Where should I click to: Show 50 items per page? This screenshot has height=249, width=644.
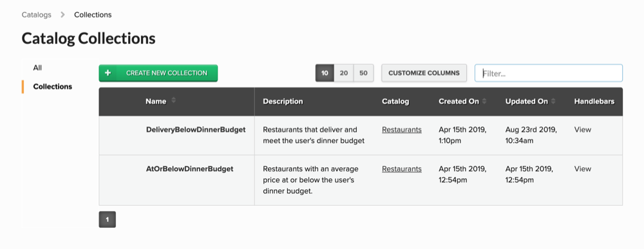pyautogui.click(x=363, y=73)
